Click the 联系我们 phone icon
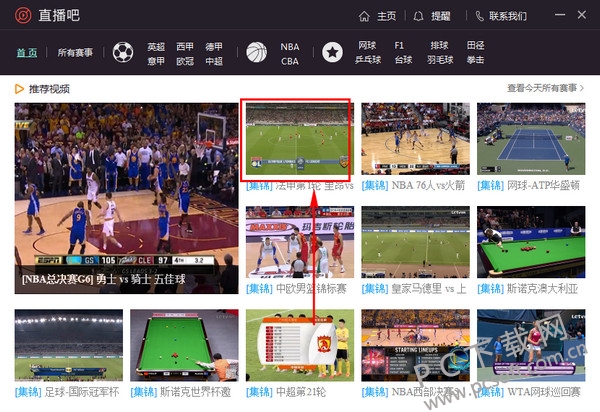Image resolution: width=600 pixels, height=412 pixels. pos(479,16)
